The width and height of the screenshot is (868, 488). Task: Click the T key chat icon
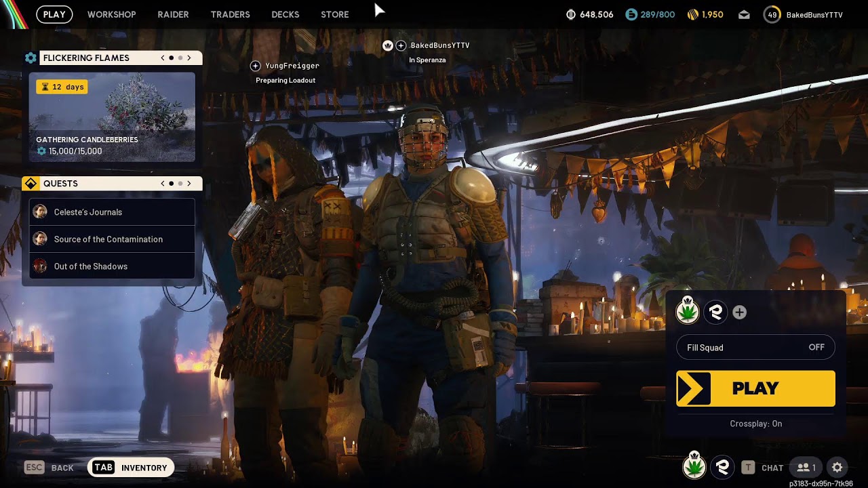tap(748, 468)
